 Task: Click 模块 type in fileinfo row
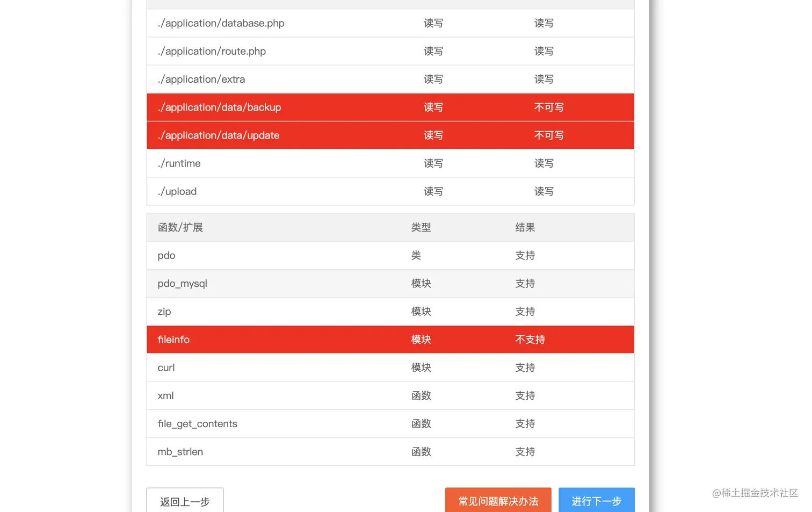[x=421, y=340]
